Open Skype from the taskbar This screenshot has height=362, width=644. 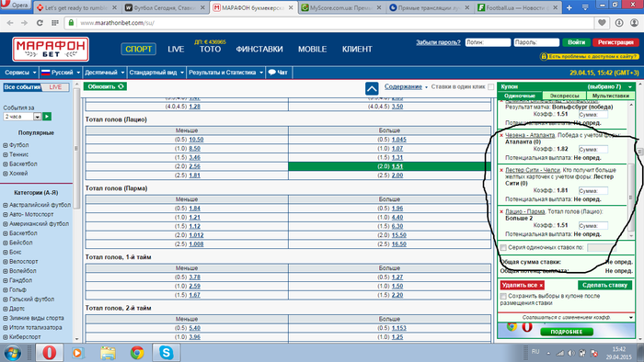coord(167,353)
